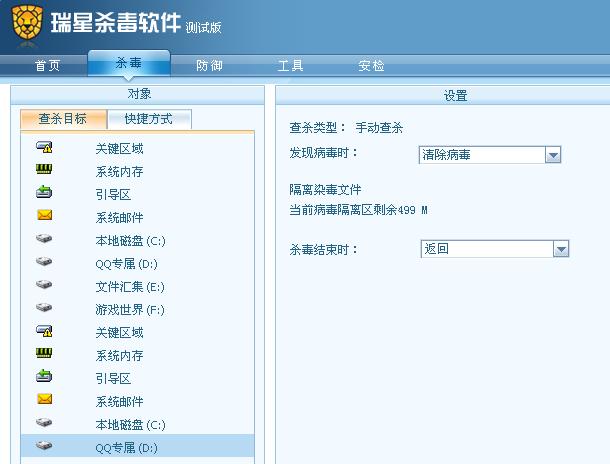Open the 防御 defense tab
The width and height of the screenshot is (610, 464).
pos(209,65)
